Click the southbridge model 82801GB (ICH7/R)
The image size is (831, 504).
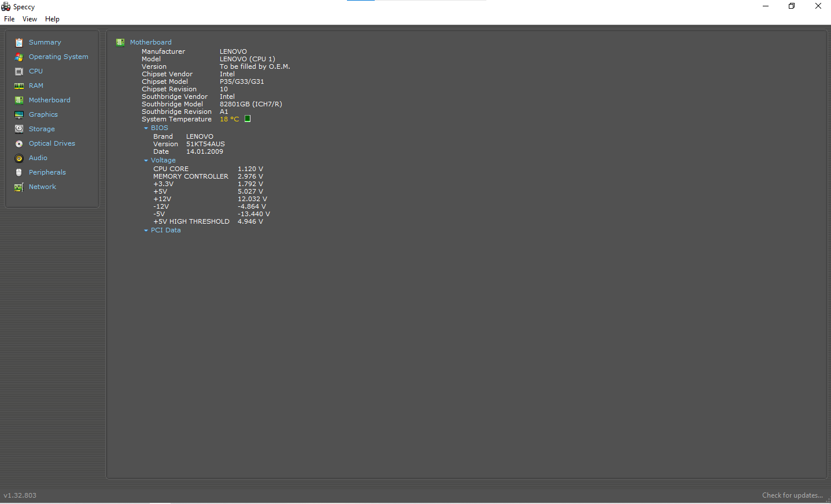click(251, 104)
